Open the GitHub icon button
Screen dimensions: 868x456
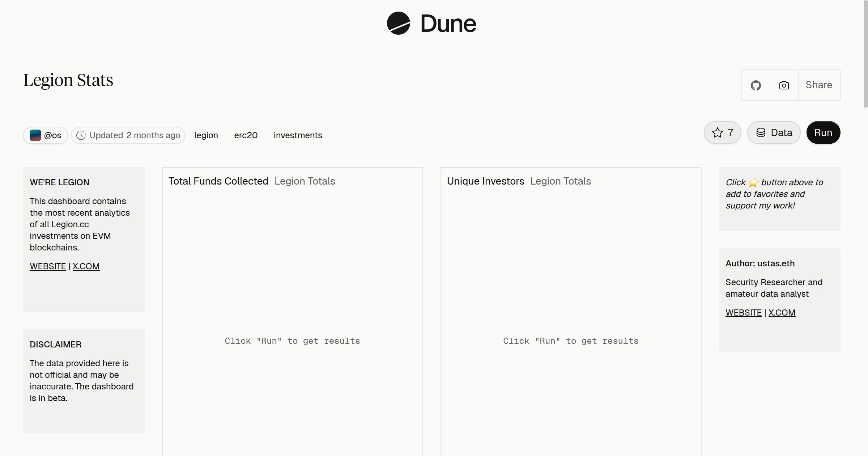coord(756,85)
